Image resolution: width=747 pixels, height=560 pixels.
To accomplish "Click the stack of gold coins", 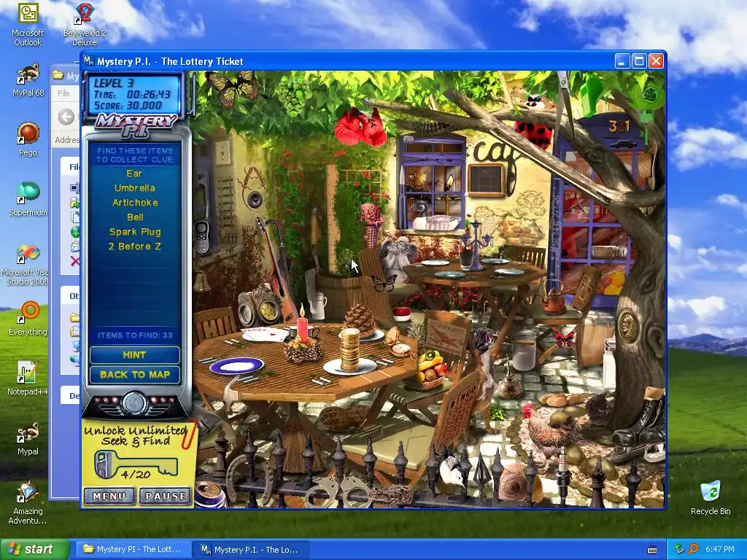I will pos(350,349).
